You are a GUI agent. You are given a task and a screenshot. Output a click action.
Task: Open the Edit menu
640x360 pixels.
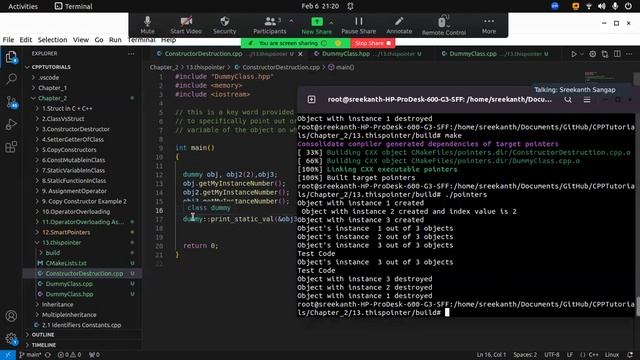click(25, 40)
